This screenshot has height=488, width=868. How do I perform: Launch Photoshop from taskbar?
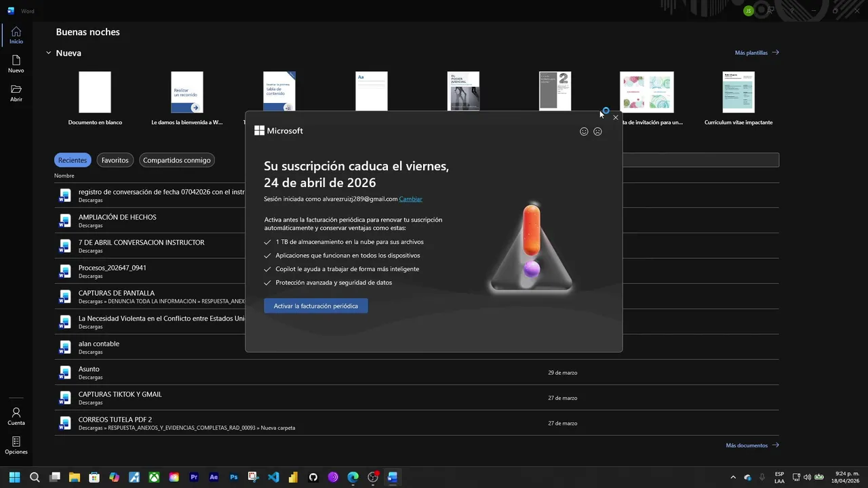(234, 477)
